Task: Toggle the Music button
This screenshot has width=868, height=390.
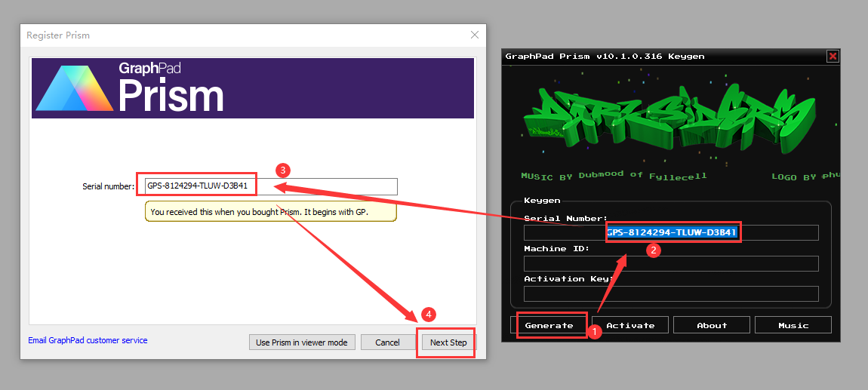Action: point(793,325)
